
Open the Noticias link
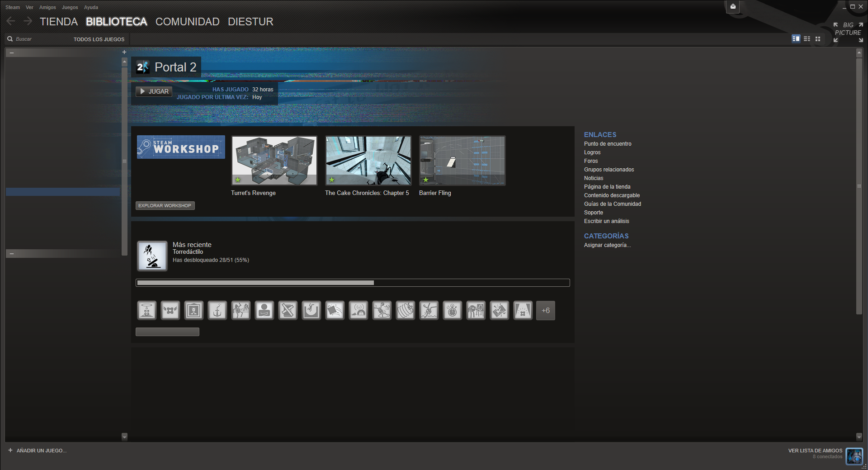[594, 178]
